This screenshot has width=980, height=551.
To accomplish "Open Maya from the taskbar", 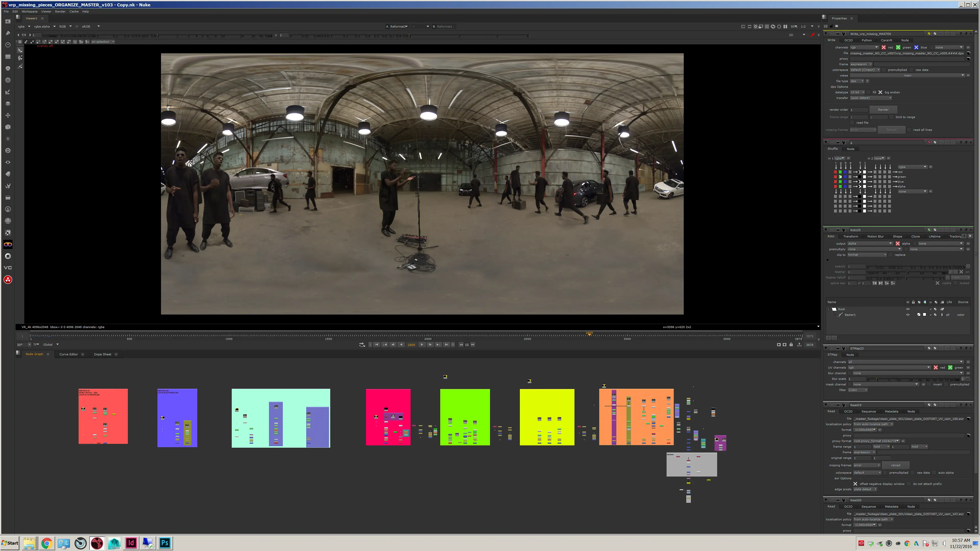I will coord(114,543).
